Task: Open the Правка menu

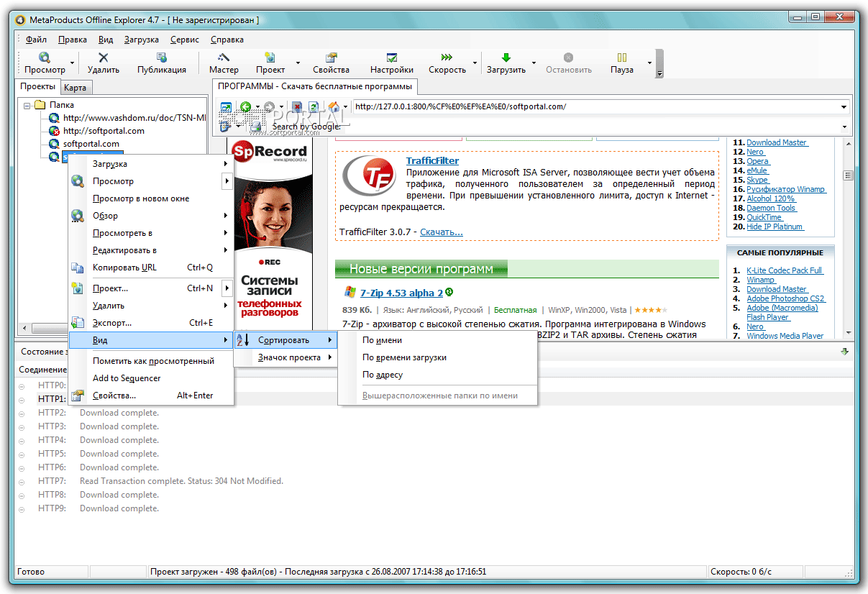Action: click(x=73, y=40)
